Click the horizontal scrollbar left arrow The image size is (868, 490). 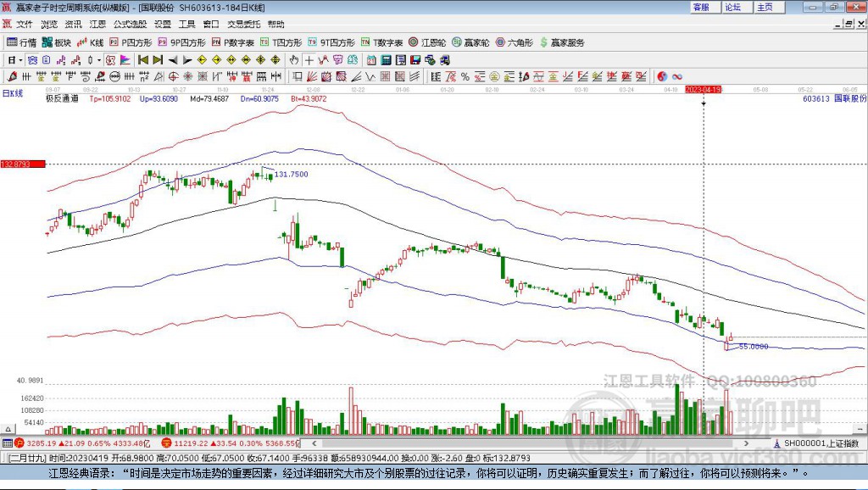click(x=314, y=443)
